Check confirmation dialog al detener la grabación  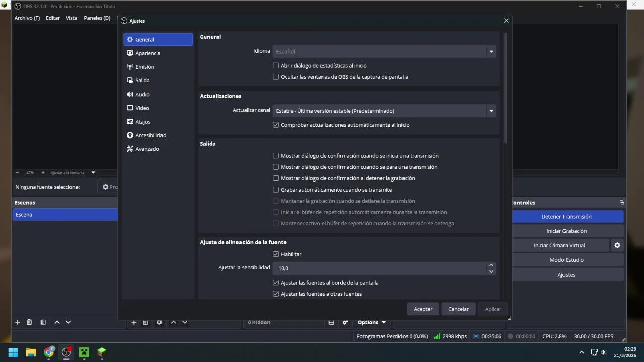[x=276, y=178]
